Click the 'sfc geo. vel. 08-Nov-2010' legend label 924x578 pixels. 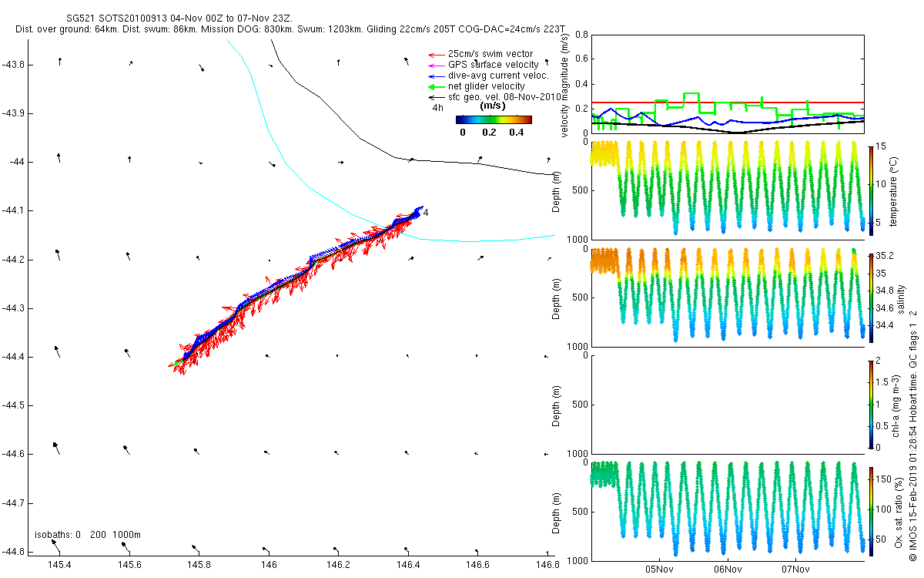pyautogui.click(x=506, y=97)
